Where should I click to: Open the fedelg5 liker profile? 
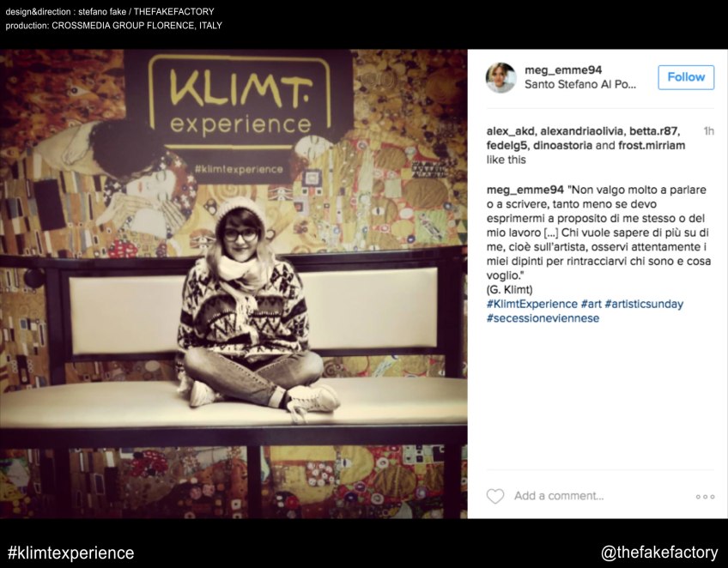coord(507,146)
